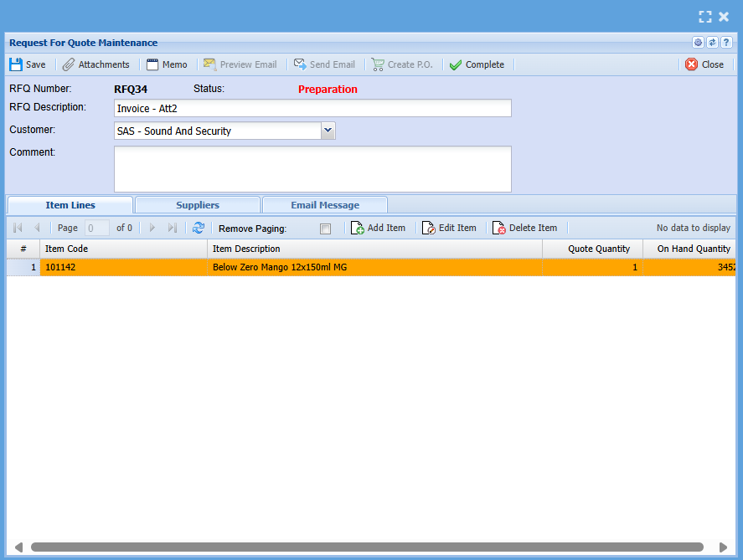Screen dimensions: 743x560
Task: Expand the Customer dropdown list
Action: pos(328,131)
